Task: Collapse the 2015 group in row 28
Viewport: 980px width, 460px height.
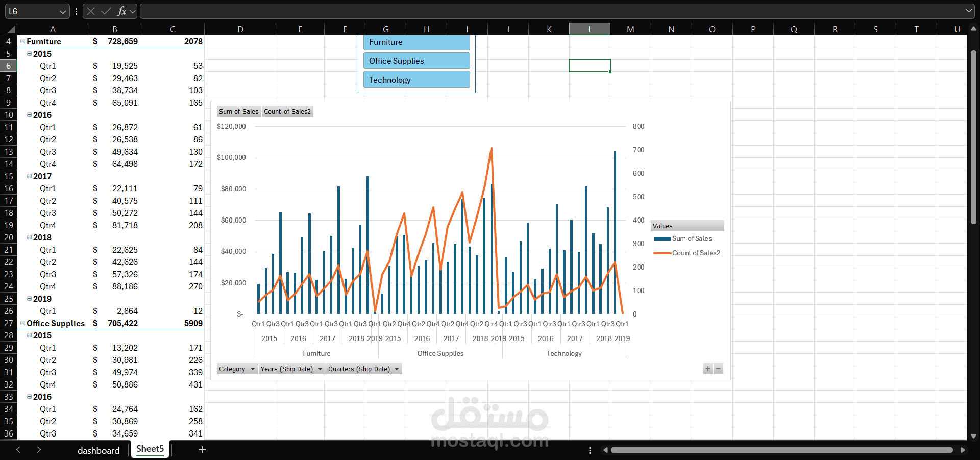Action: tap(29, 335)
